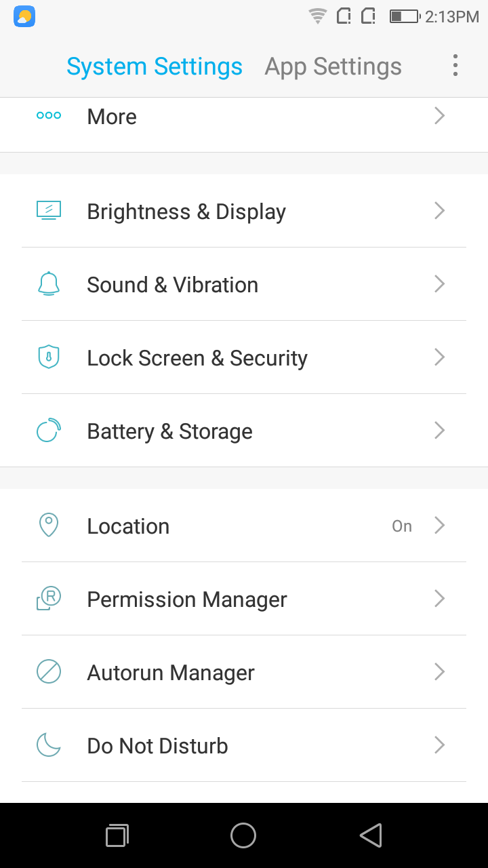Open Sound & Vibration settings
488x868 pixels.
click(172, 285)
